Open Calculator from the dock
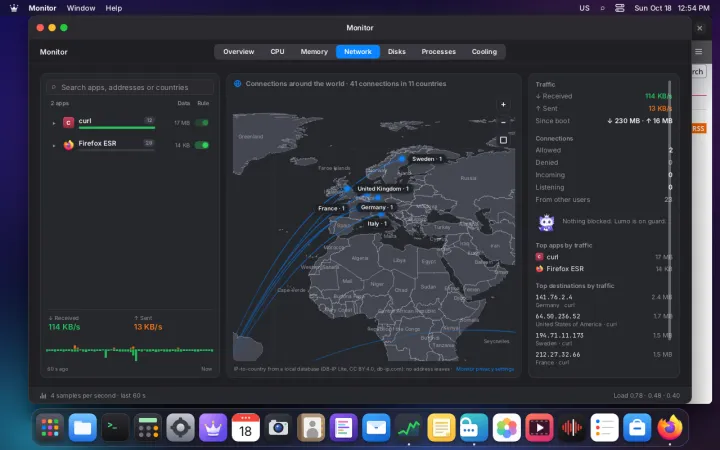This screenshot has height=450, width=720. pos(148,428)
